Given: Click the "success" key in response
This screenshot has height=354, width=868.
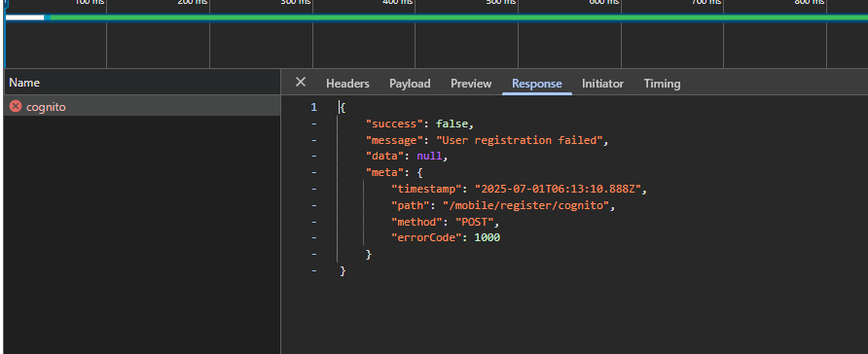Looking at the screenshot, I should (394, 124).
